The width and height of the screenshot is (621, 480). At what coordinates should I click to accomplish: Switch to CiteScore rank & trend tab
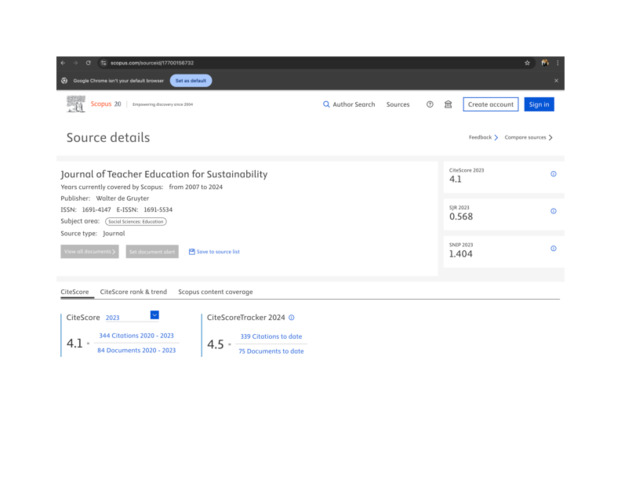point(133,292)
